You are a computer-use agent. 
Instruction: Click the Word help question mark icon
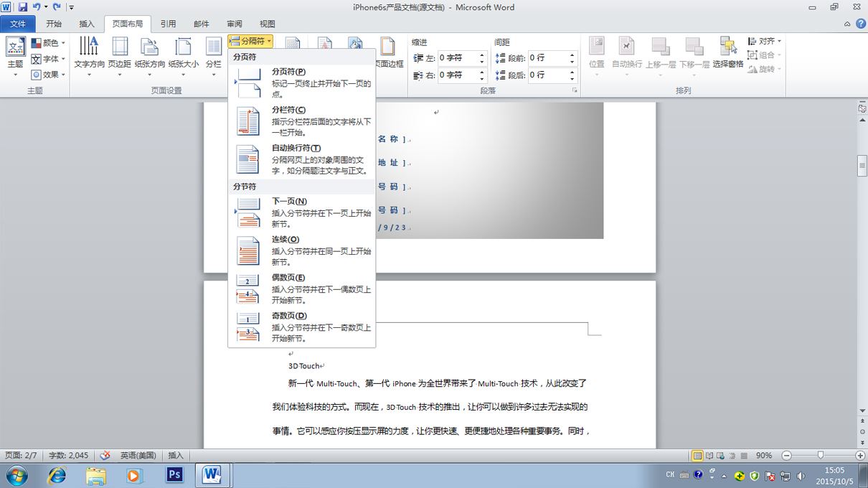coord(860,24)
